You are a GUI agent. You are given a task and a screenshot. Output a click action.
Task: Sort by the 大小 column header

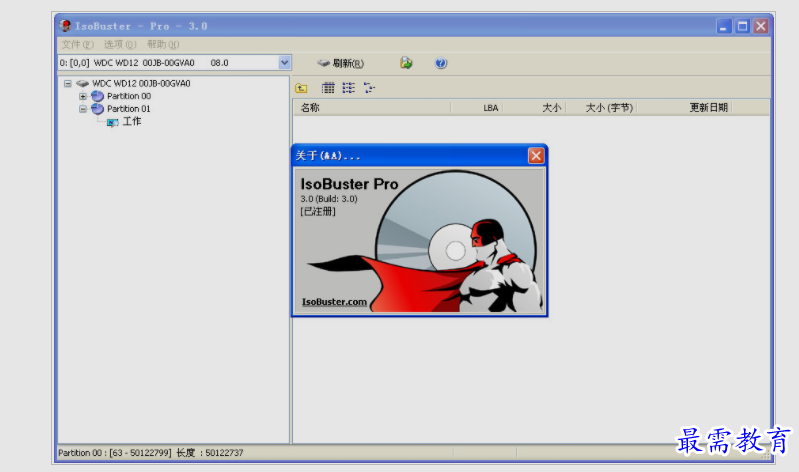(x=534, y=108)
